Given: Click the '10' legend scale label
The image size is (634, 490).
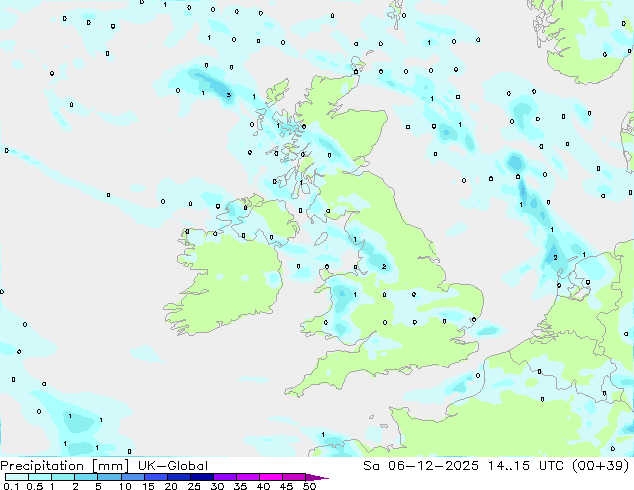Looking at the screenshot, I should [125, 486].
